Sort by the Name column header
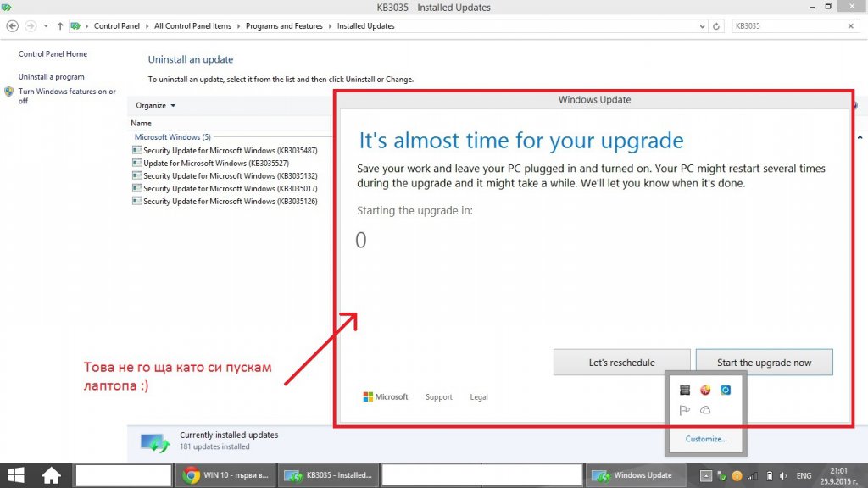 point(142,123)
